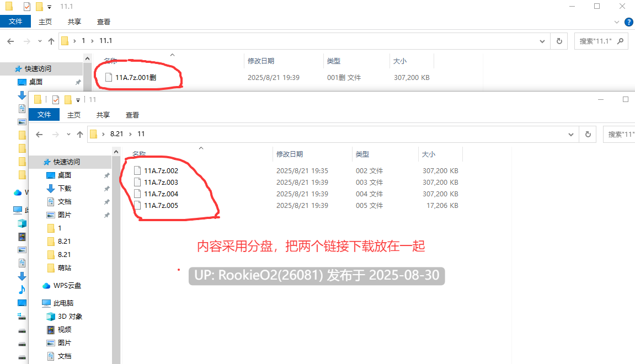This screenshot has height=364, width=635.
Task: Select the 1 breadcrumb in the 11.1 window
Action: pyautogui.click(x=83, y=41)
